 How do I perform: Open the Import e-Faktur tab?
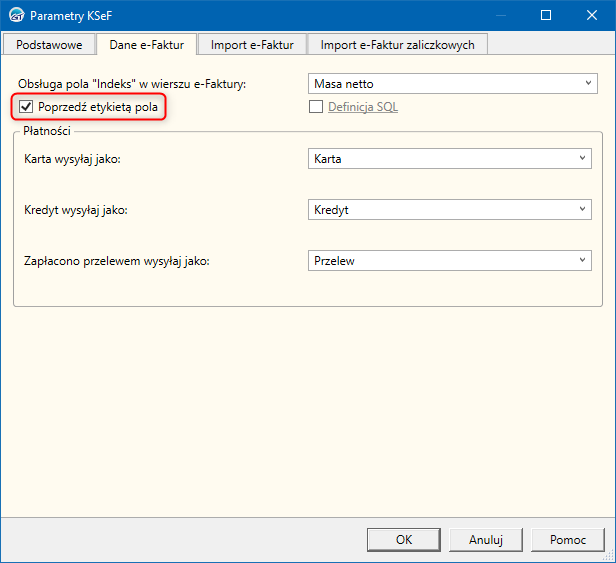click(252, 45)
